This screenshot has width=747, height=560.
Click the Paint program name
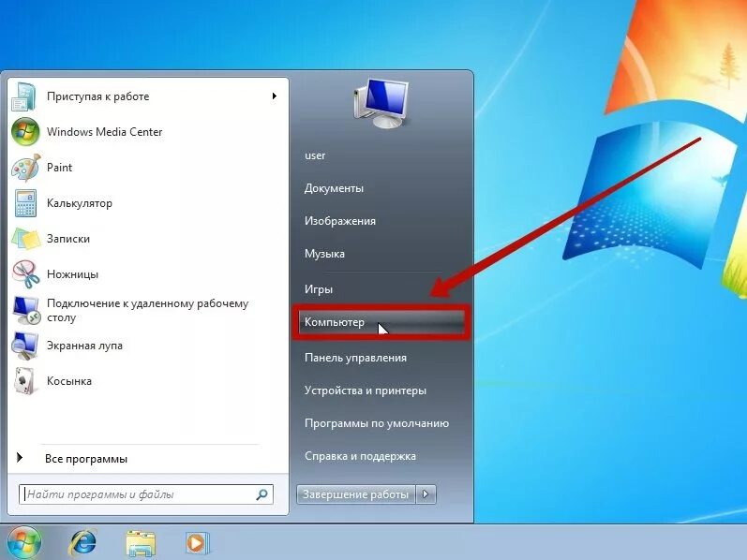60,168
